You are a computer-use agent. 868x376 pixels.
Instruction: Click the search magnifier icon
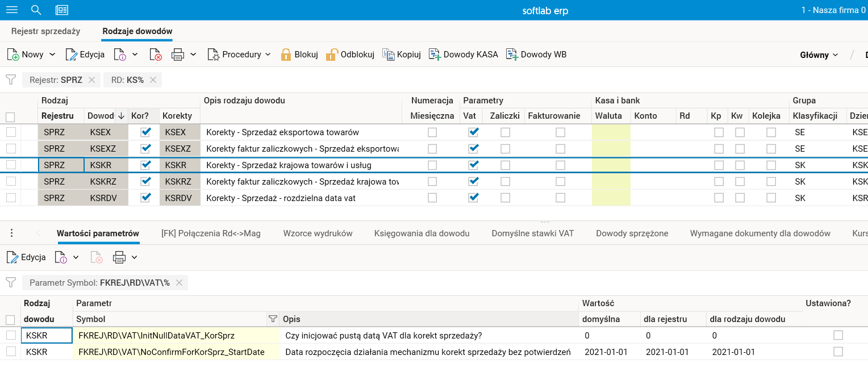coord(36,10)
